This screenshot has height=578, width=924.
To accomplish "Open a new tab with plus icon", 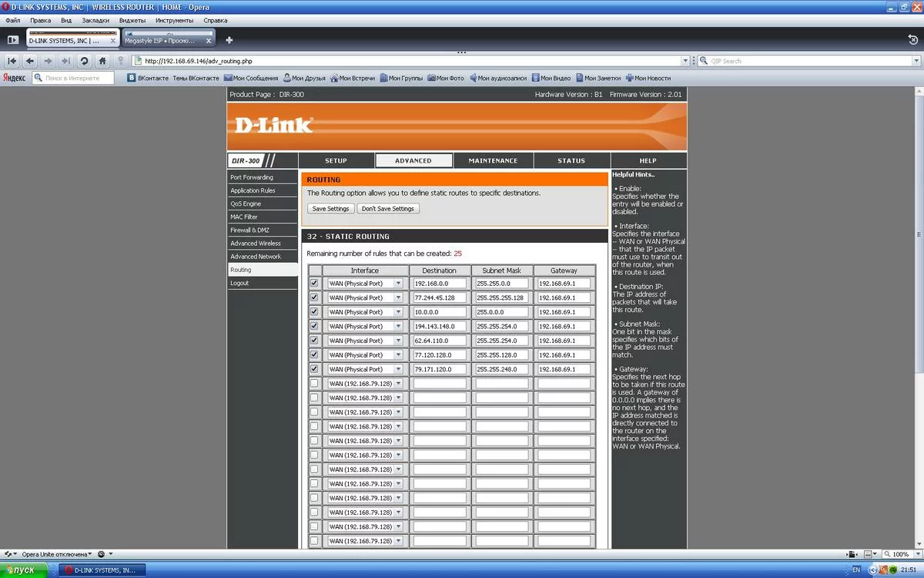I will (x=229, y=40).
